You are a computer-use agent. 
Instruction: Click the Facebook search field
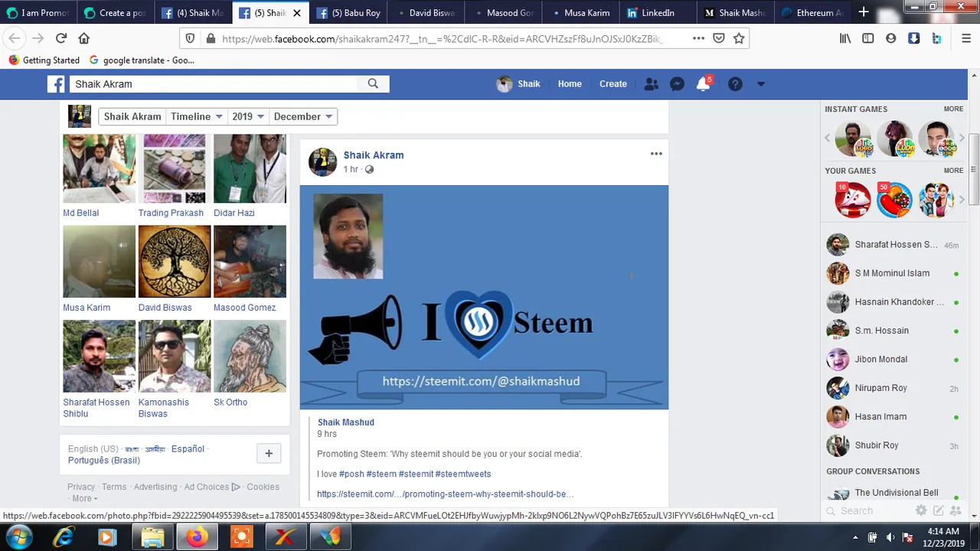[214, 84]
